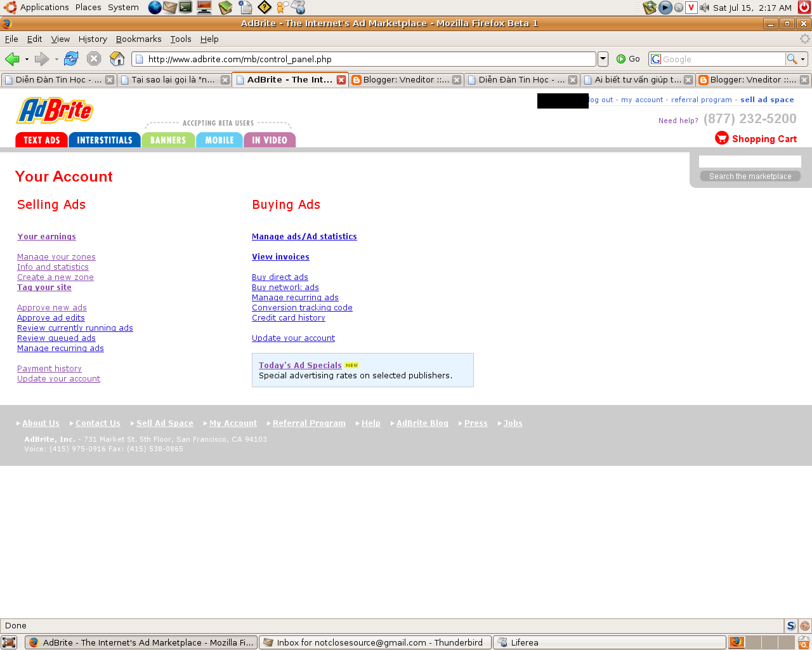Image resolution: width=812 pixels, height=650 pixels.
Task: Click the Google search box
Action: 723,59
